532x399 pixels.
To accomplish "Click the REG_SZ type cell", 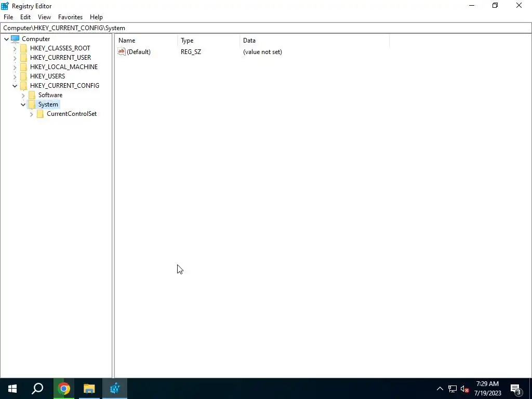I will (x=191, y=52).
